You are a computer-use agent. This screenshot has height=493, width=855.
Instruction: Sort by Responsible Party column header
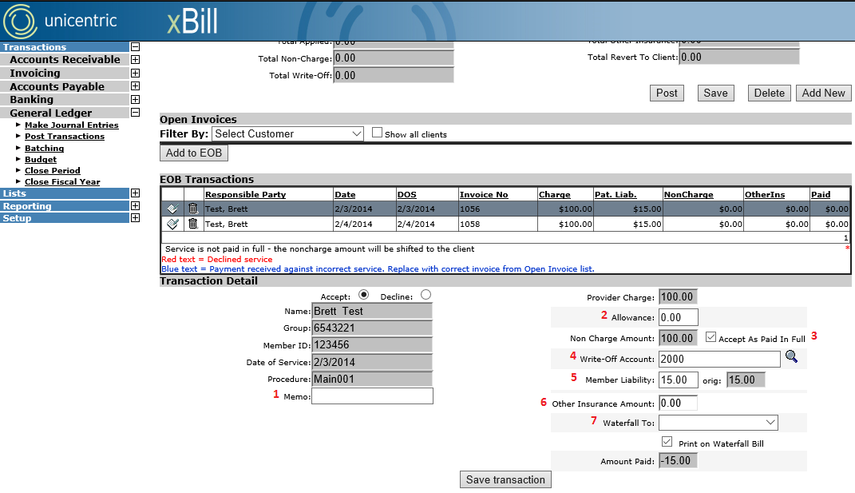coord(245,195)
